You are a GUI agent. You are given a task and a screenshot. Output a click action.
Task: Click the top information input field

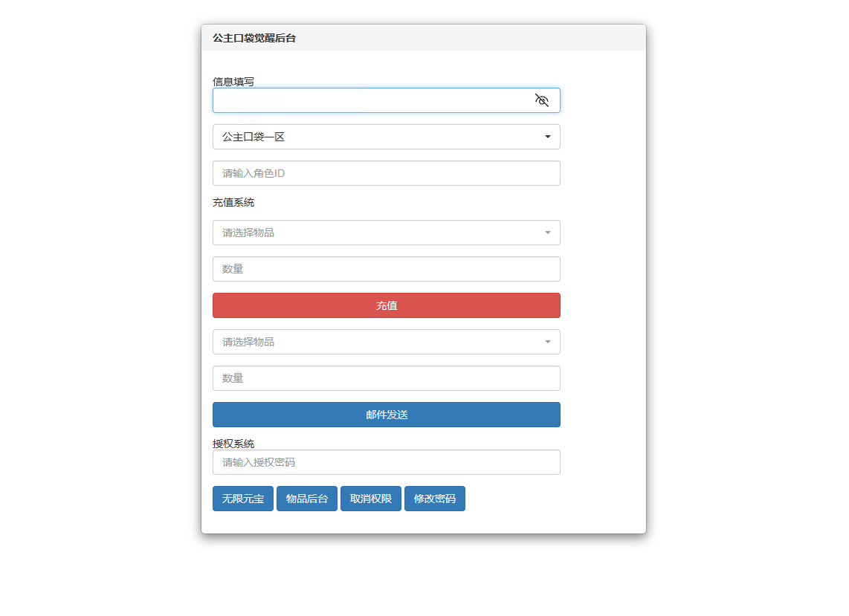[386, 100]
